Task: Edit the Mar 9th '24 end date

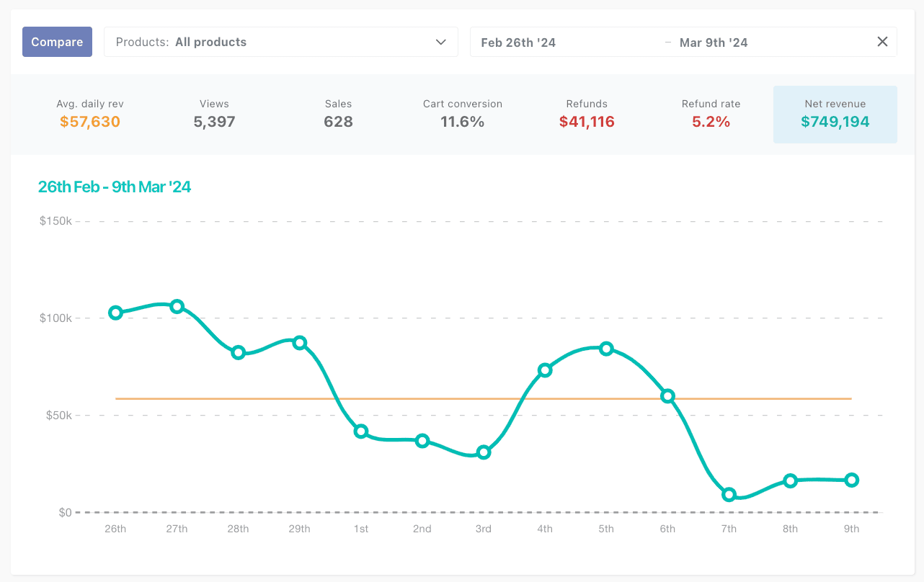Action: pos(714,42)
